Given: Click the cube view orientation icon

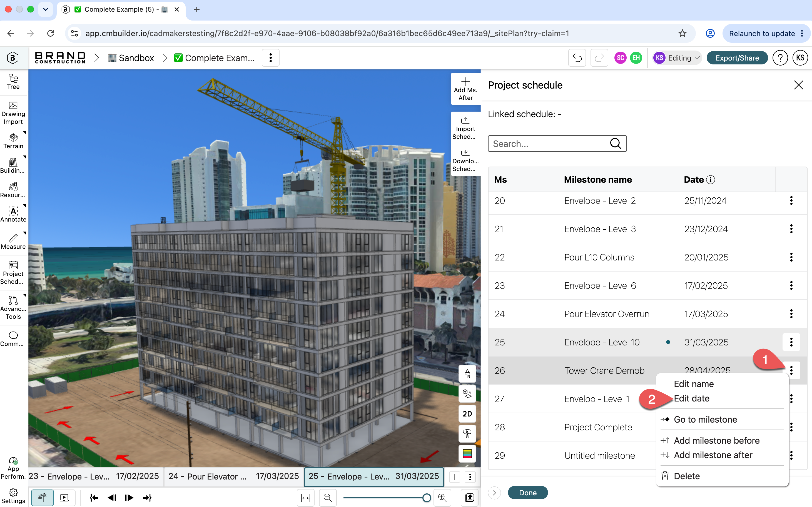Looking at the screenshot, I should [467, 393].
